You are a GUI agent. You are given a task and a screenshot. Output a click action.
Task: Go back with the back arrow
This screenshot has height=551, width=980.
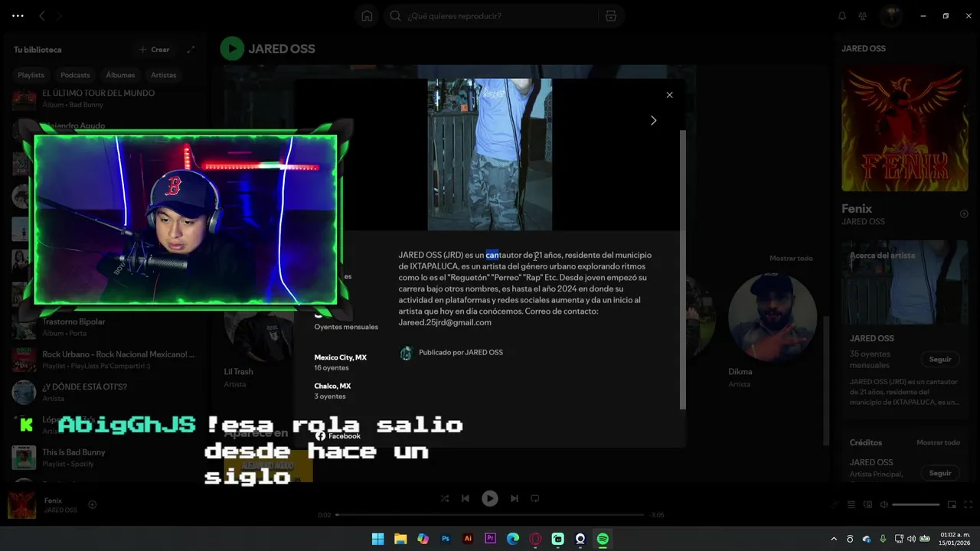pos(42,15)
